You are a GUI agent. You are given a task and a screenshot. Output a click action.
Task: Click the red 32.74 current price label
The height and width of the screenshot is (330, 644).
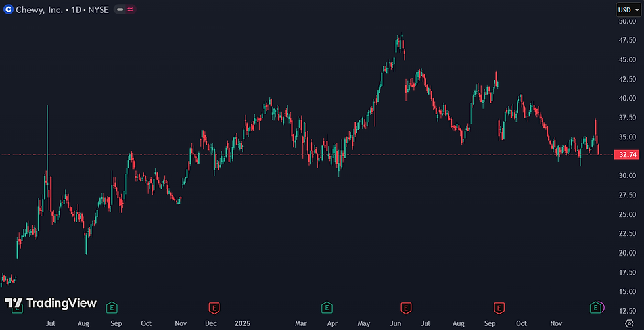(626, 155)
